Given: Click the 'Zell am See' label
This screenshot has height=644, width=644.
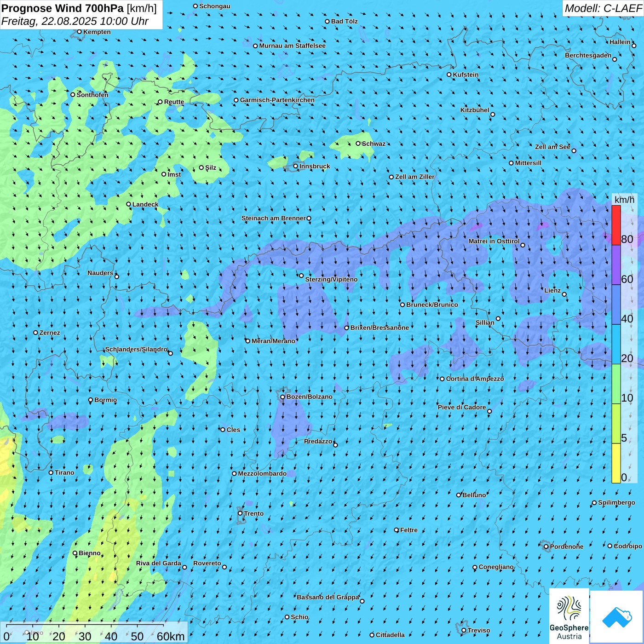Looking at the screenshot, I should 552,147.
